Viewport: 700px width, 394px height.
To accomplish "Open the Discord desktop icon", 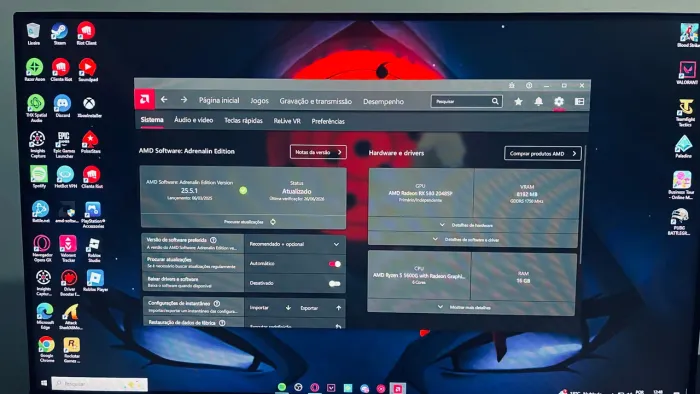I will [x=62, y=106].
